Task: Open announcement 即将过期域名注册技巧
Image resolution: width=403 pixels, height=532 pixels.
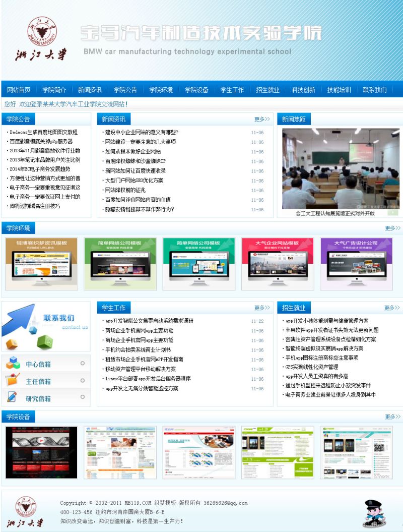Action: (x=35, y=206)
